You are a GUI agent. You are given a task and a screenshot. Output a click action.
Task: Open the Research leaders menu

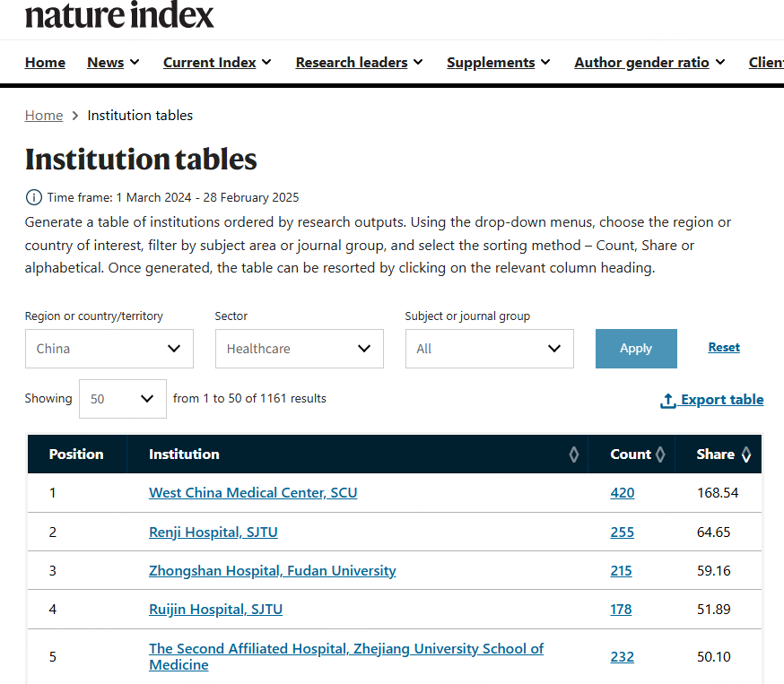click(x=359, y=63)
